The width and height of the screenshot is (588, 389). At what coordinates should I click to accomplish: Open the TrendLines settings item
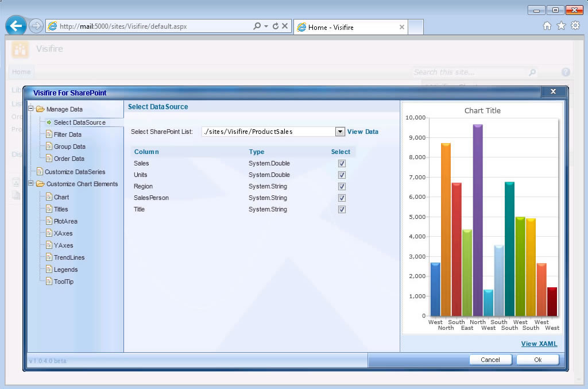[x=69, y=257]
